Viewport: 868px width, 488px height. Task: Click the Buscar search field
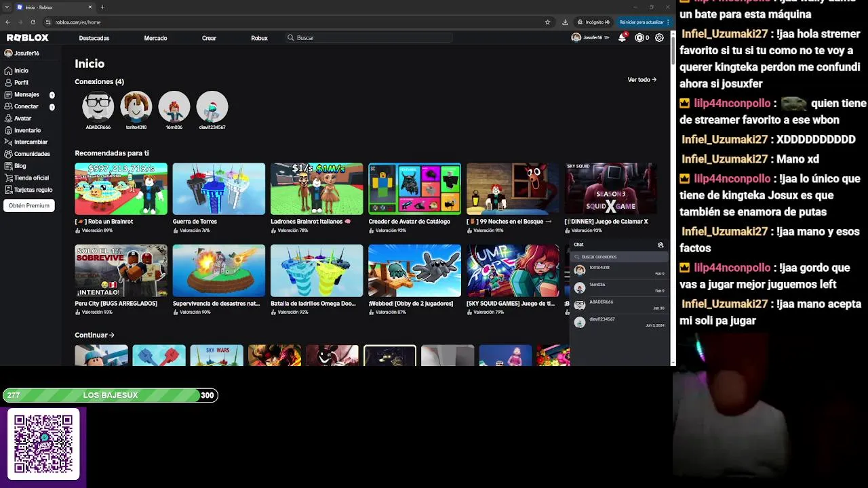(x=368, y=38)
